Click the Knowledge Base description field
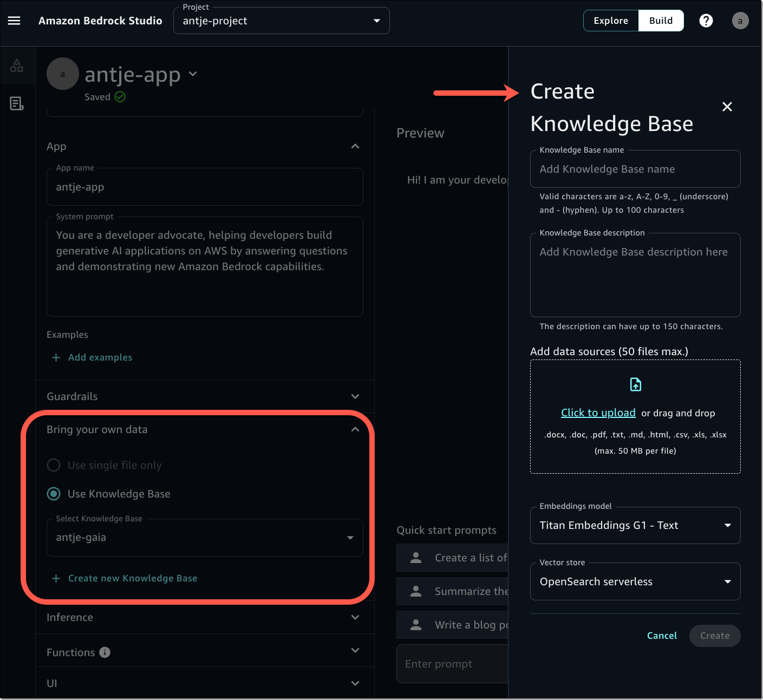763x700 pixels. point(635,275)
